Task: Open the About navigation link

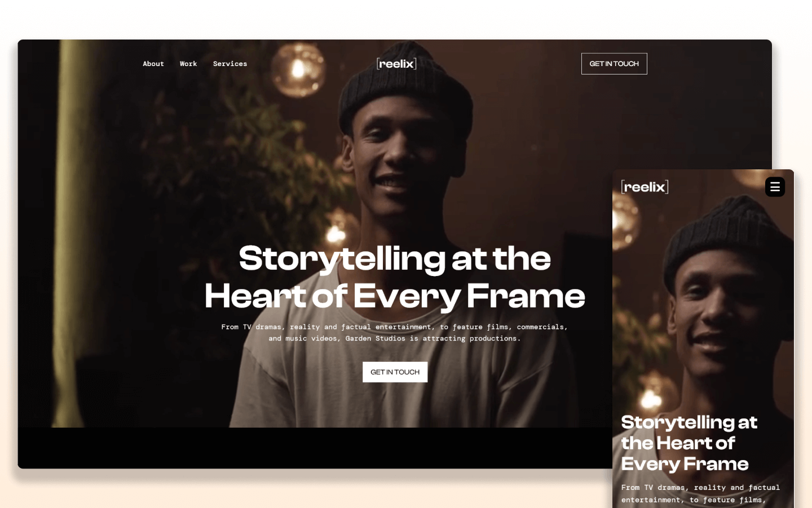Action: point(153,64)
